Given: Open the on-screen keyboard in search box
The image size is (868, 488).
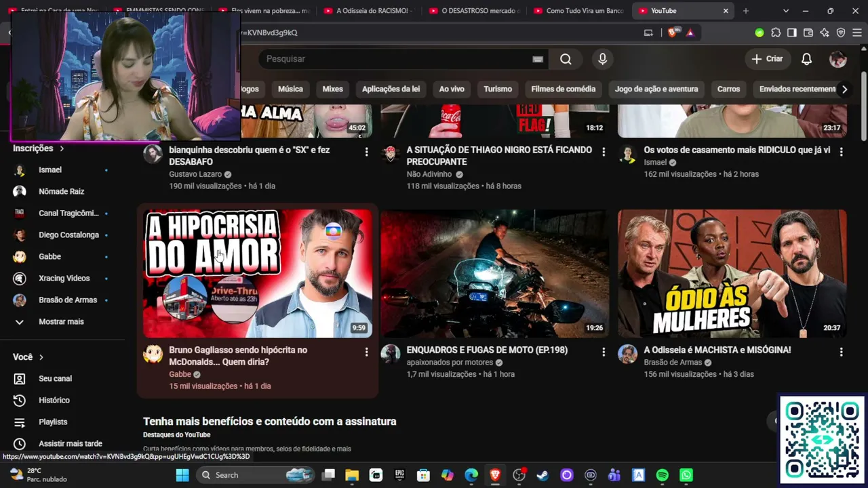Looking at the screenshot, I should 538,59.
